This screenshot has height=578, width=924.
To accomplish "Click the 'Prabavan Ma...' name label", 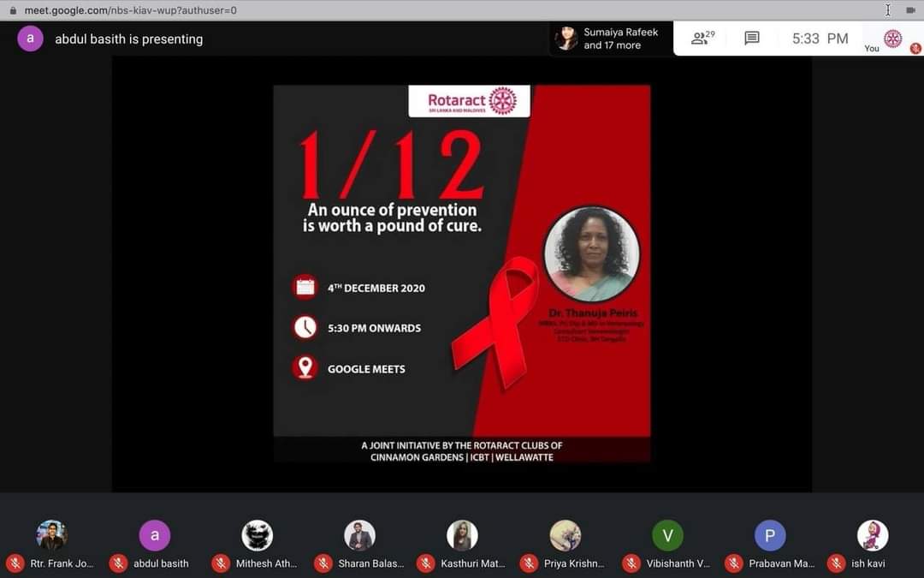I will pos(781,563).
